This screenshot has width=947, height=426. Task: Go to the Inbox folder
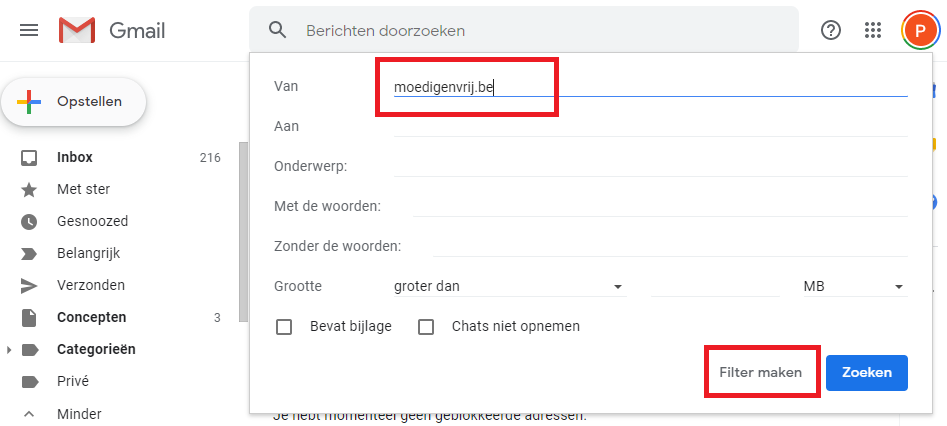[x=75, y=157]
